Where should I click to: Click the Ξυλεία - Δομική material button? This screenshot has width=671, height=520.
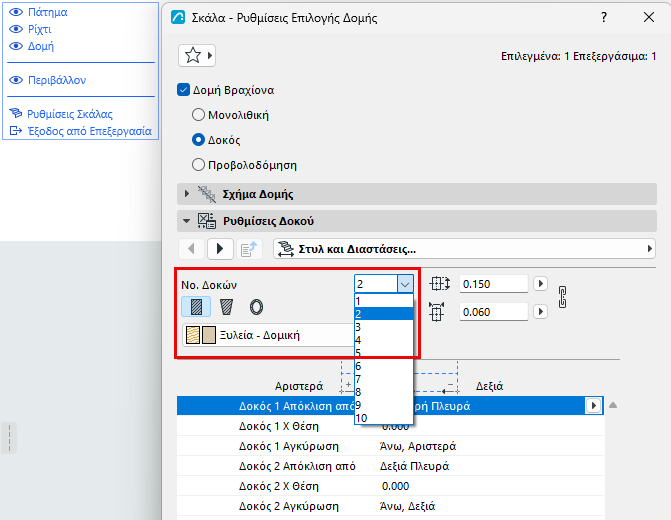(x=268, y=335)
